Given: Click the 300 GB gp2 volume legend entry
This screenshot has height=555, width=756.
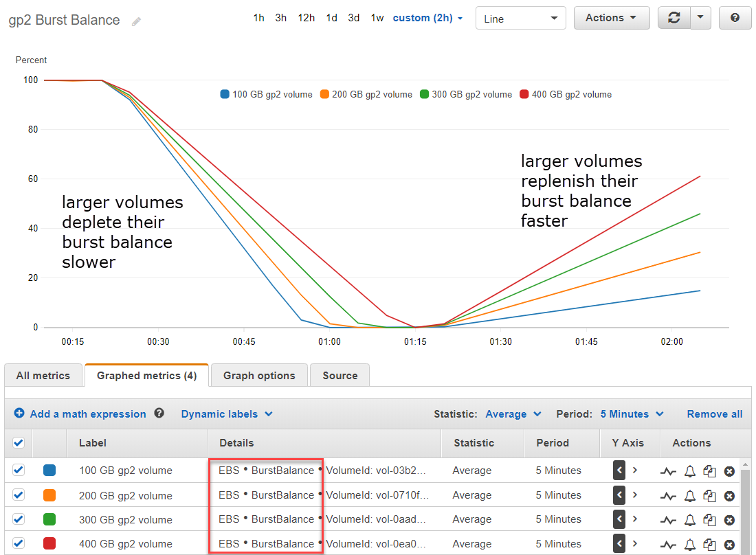Looking at the screenshot, I should (466, 94).
